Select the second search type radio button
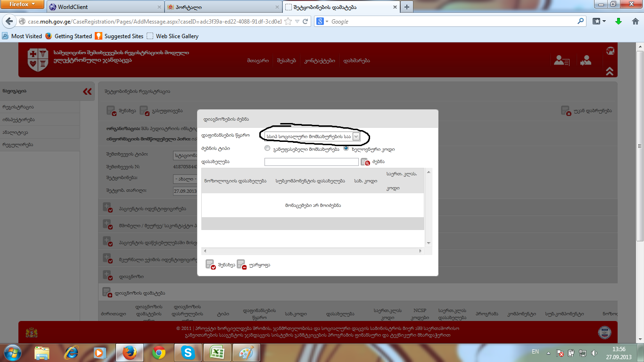The image size is (644, 362). [346, 148]
